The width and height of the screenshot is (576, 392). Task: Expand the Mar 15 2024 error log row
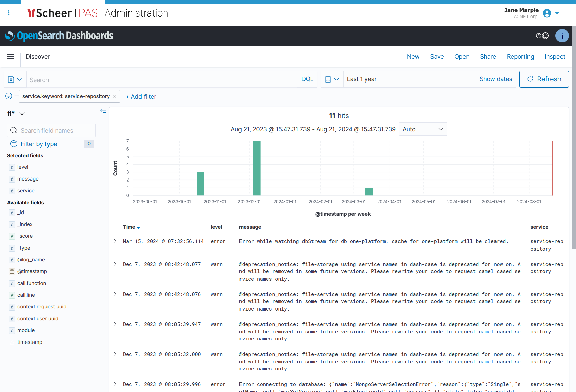(115, 241)
